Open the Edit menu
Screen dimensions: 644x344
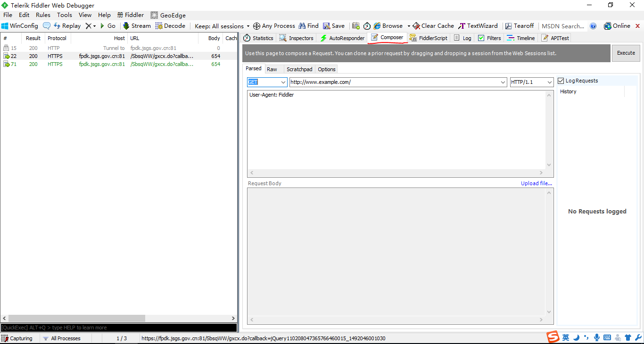click(24, 15)
